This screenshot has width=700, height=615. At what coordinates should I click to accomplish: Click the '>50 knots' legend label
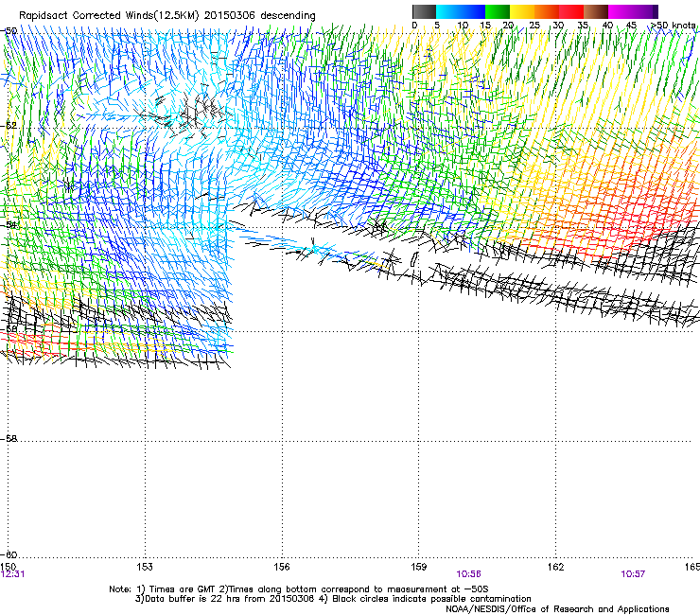673,26
